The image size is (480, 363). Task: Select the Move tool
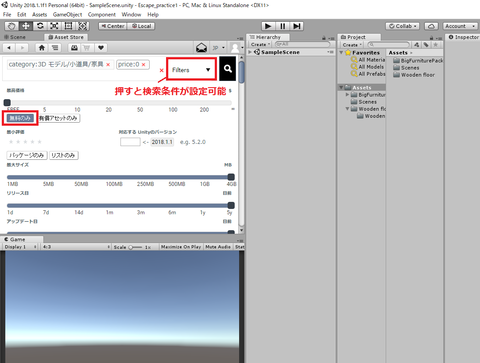[26, 26]
